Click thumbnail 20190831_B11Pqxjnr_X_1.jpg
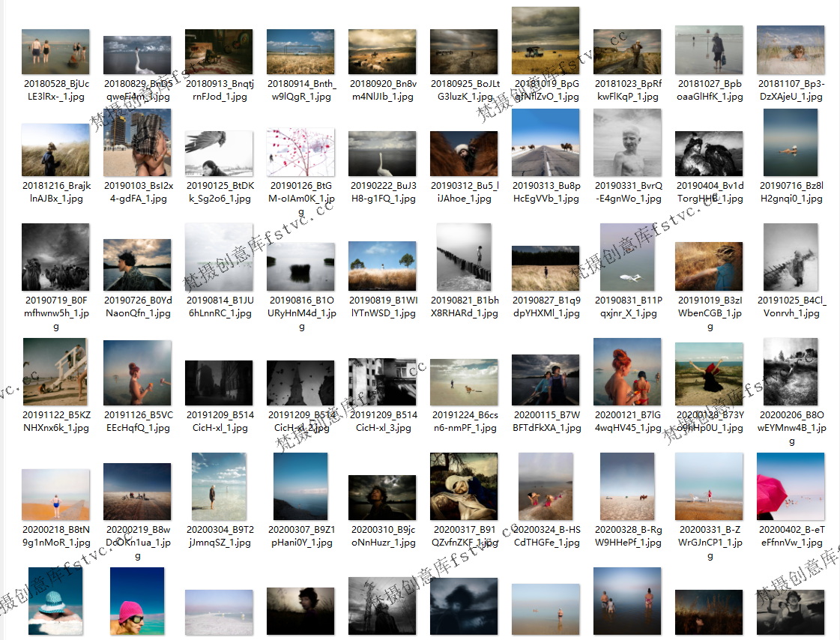 click(x=627, y=257)
